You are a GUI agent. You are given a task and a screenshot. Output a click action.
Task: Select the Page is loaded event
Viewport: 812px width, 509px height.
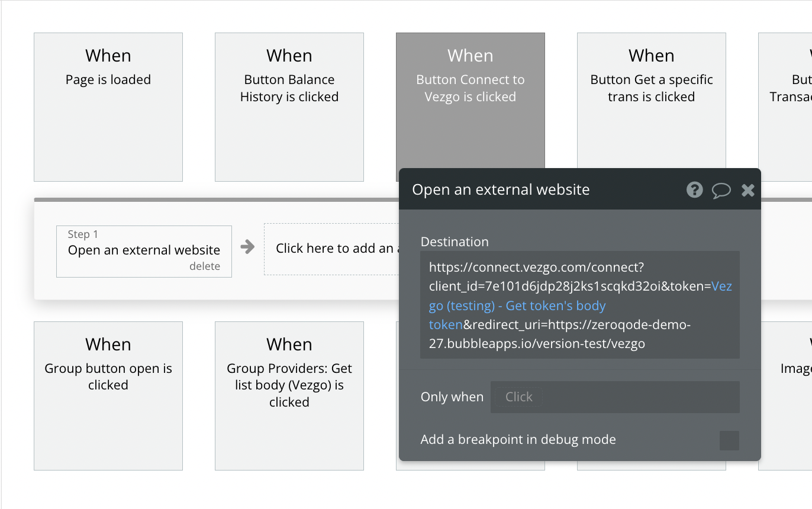(108, 107)
